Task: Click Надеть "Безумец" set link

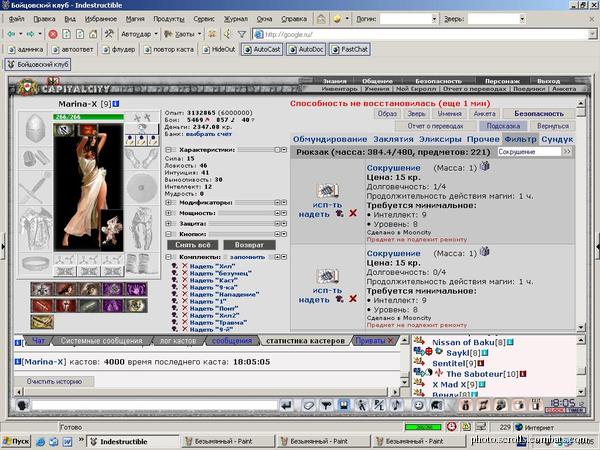Action: (221, 273)
